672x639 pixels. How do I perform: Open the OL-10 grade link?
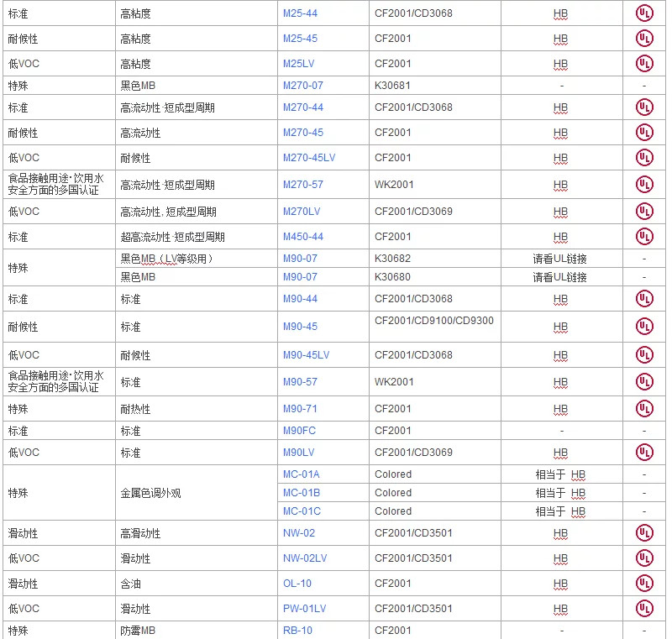pyautogui.click(x=297, y=584)
